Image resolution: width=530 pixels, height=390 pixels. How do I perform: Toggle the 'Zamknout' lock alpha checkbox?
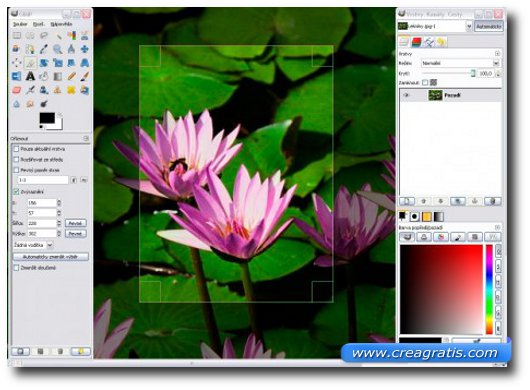(x=425, y=82)
